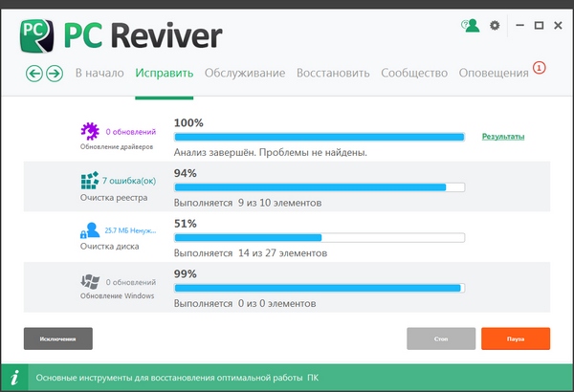This screenshot has height=392, width=574.
Task: Click the 51% disk cleanup progress bar
Action: click(x=320, y=237)
